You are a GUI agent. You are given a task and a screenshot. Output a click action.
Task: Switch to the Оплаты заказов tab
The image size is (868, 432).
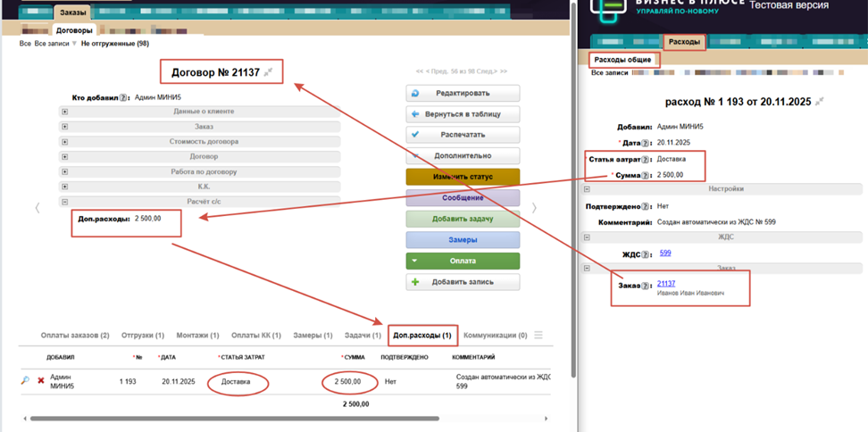click(75, 336)
